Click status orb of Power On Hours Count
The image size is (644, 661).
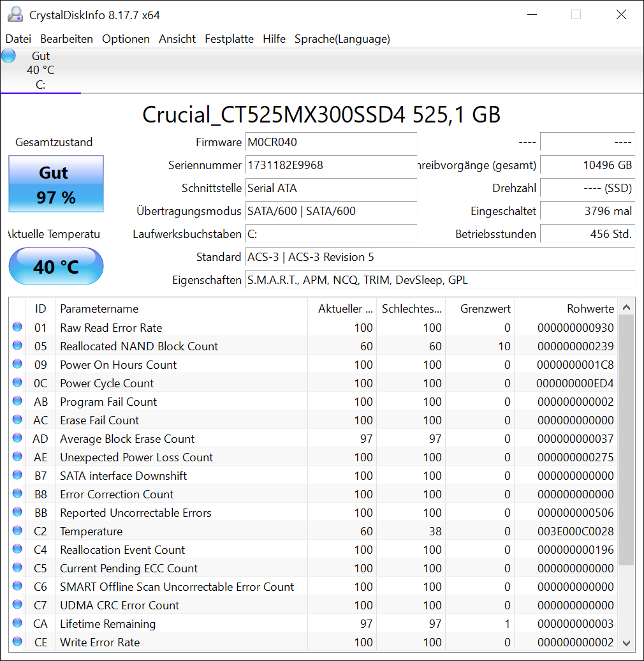pyautogui.click(x=17, y=364)
